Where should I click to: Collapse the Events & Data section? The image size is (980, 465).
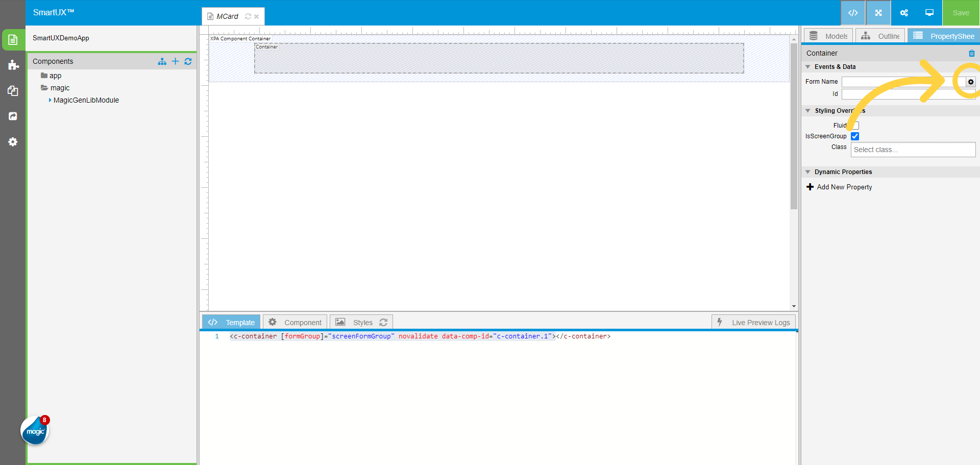(x=808, y=67)
